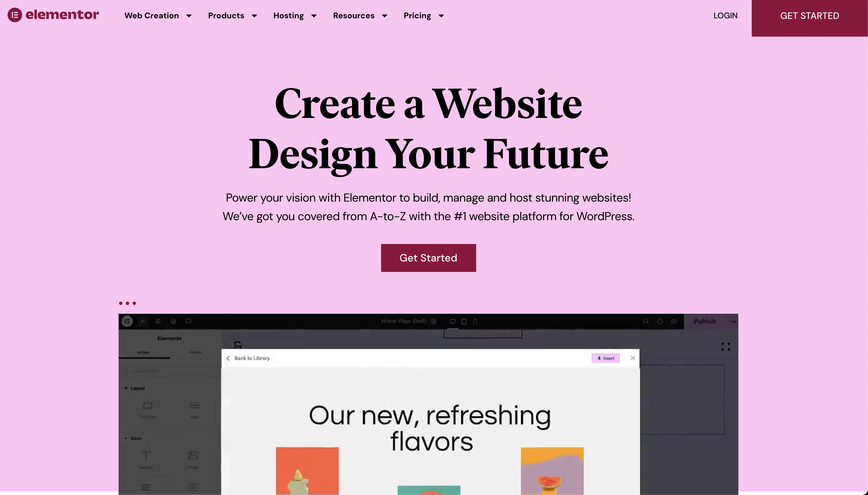
Task: Click the close X in template library
Action: click(x=633, y=358)
